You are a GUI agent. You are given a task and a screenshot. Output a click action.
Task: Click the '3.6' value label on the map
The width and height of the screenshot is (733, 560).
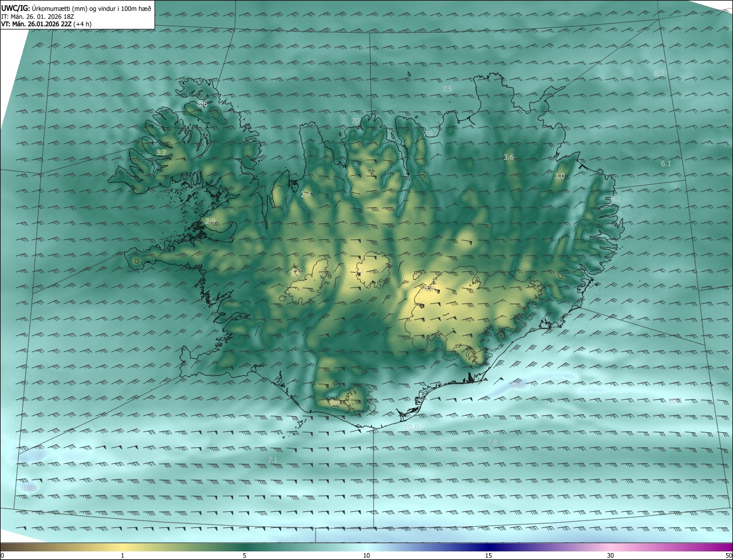[509, 157]
